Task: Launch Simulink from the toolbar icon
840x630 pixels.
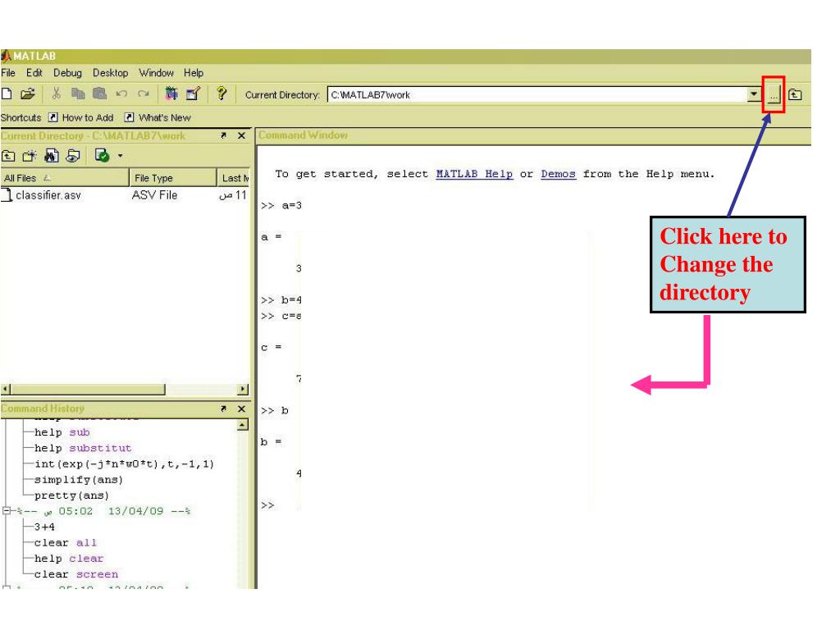Action: pyautogui.click(x=171, y=94)
